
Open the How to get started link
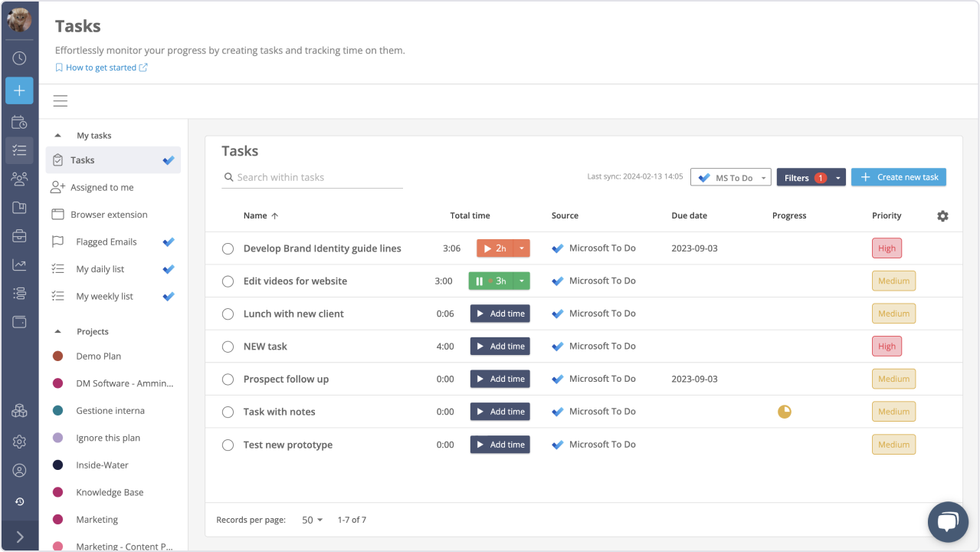click(101, 67)
